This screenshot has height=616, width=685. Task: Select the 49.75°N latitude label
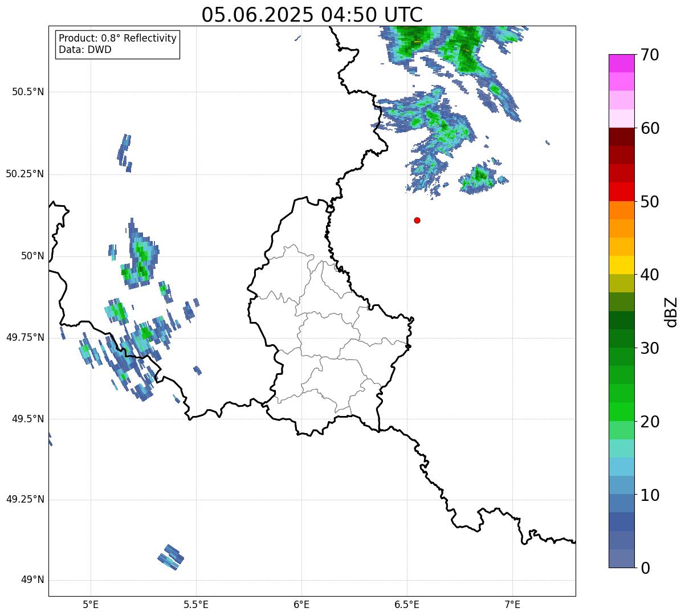click(x=25, y=337)
